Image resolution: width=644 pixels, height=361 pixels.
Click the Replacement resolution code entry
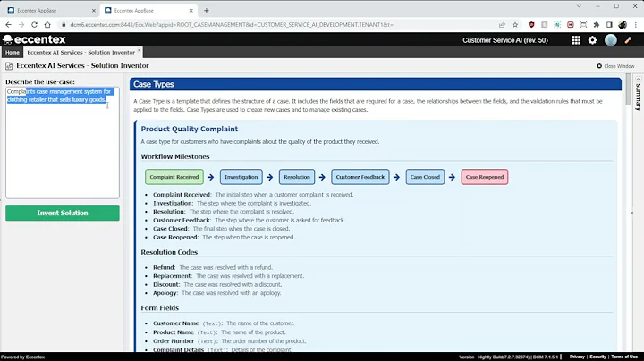228,276
